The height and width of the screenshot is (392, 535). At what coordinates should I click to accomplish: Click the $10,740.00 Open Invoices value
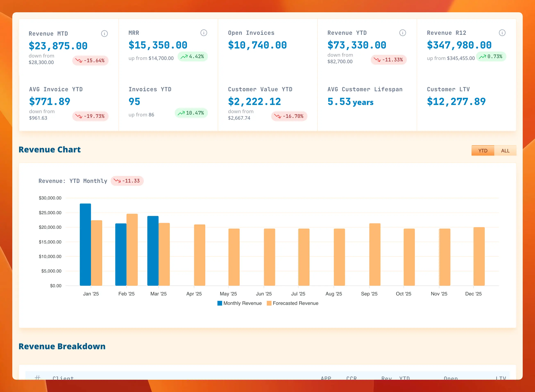tap(257, 45)
